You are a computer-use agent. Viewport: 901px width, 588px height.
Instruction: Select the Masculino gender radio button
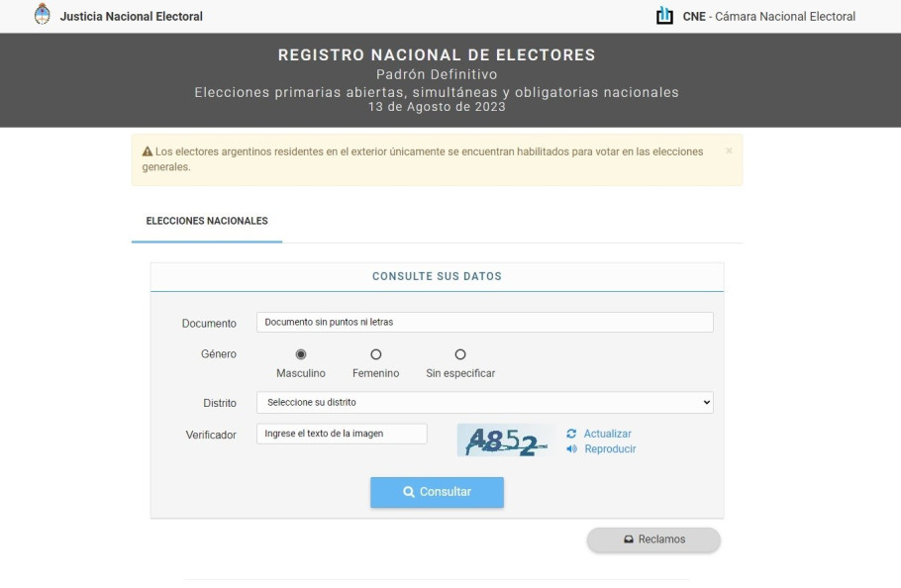click(301, 354)
